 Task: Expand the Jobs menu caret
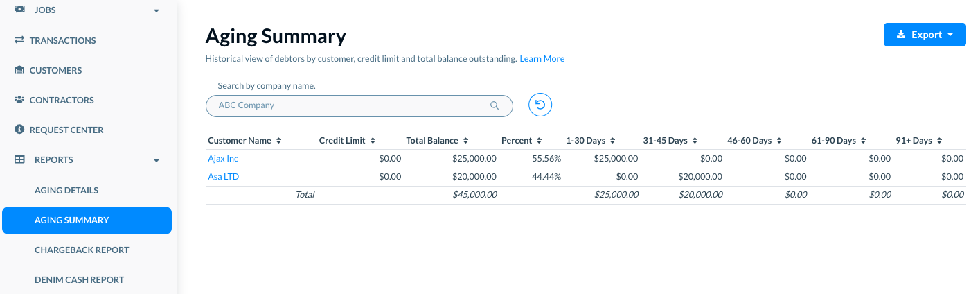point(157,11)
